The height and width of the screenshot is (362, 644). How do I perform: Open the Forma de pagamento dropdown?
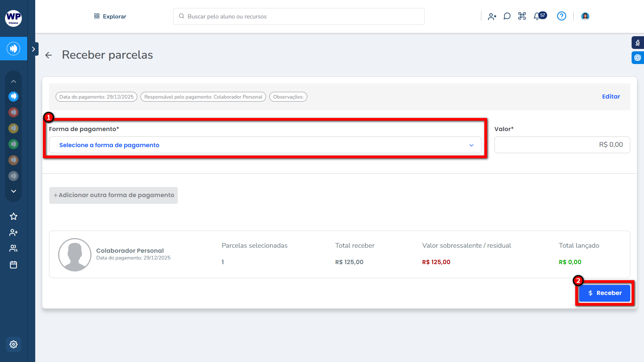[x=265, y=145]
